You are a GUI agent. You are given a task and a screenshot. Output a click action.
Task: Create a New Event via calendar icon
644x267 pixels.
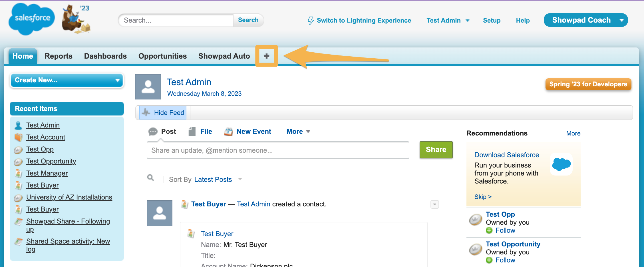(228, 131)
